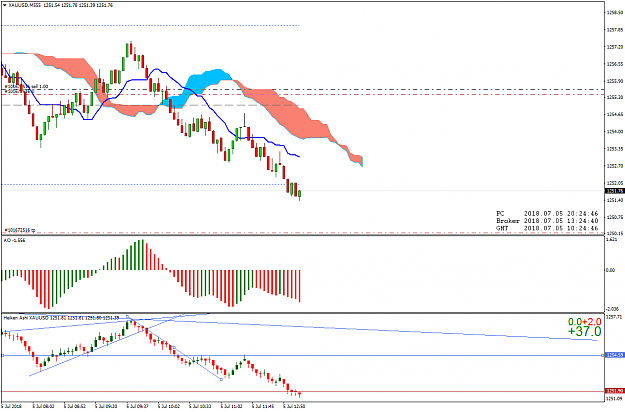Click the 1257.71 label on the Heiken Ashi scale
This screenshot has width=625, height=412.
pyautogui.click(x=614, y=318)
